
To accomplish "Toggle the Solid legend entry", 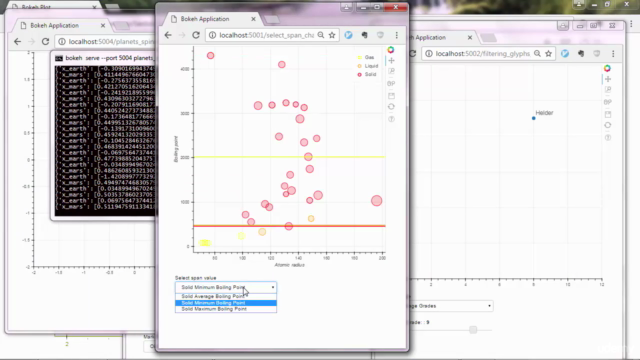I will (367, 74).
